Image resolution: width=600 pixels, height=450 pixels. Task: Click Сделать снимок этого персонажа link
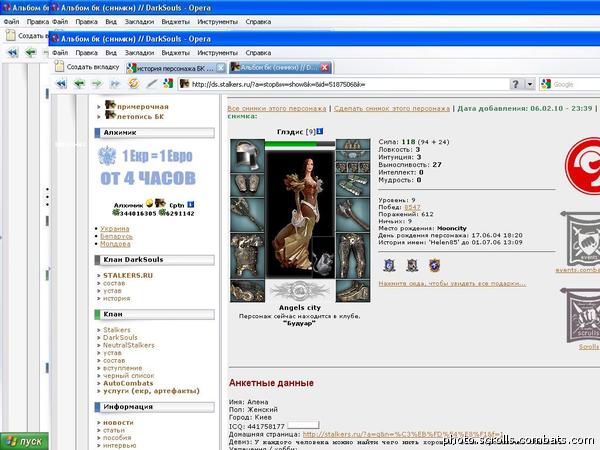pos(392,108)
